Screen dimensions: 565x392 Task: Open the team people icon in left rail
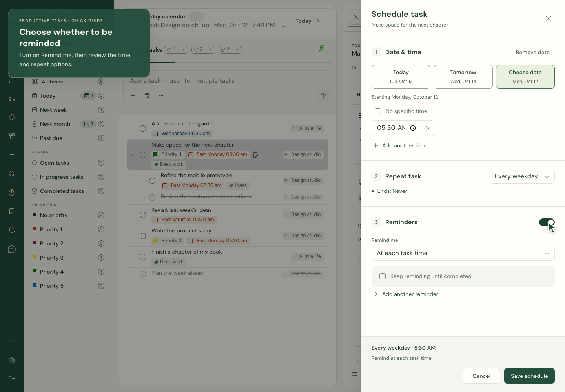pyautogui.click(x=12, y=136)
